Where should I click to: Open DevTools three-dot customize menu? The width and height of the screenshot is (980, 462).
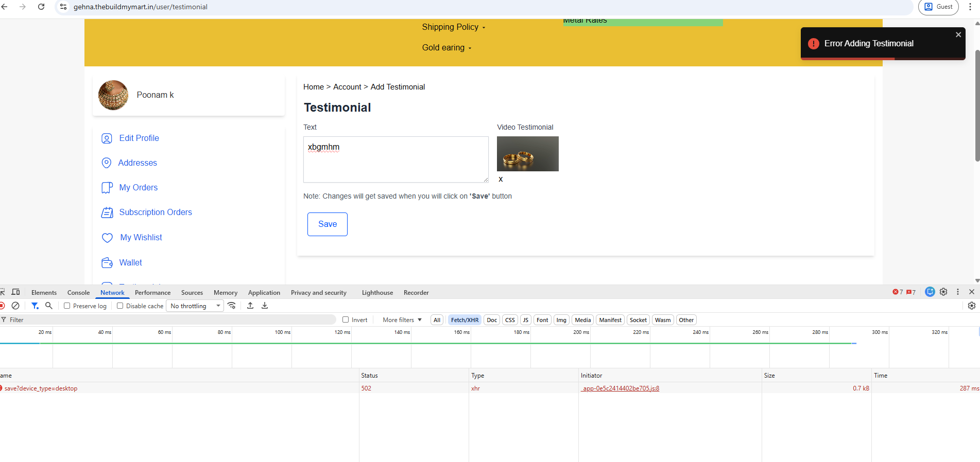point(958,292)
